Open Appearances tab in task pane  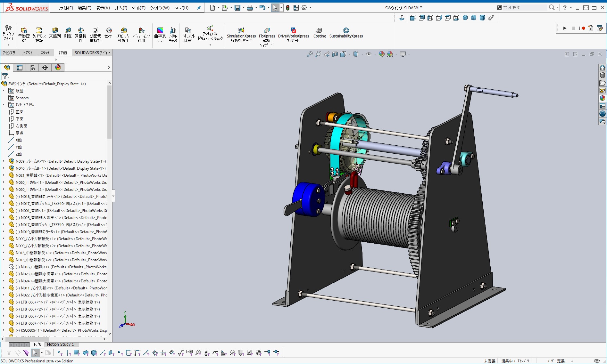(x=603, y=98)
